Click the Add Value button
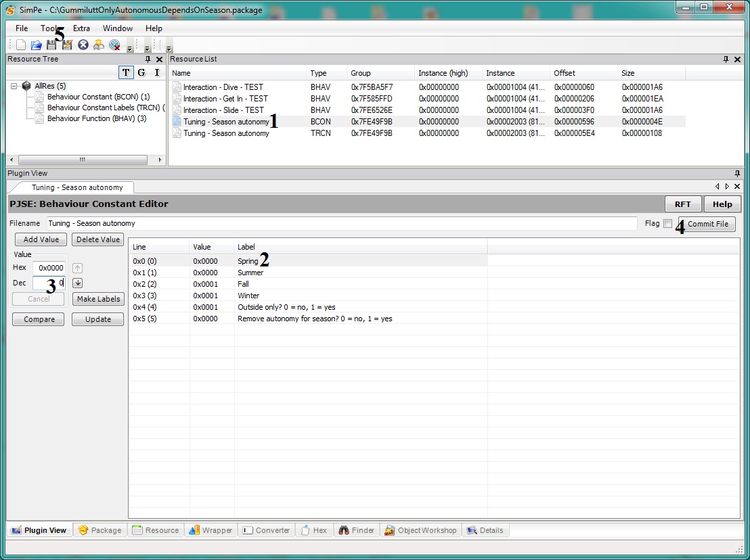This screenshot has width=750, height=560. tap(41, 239)
